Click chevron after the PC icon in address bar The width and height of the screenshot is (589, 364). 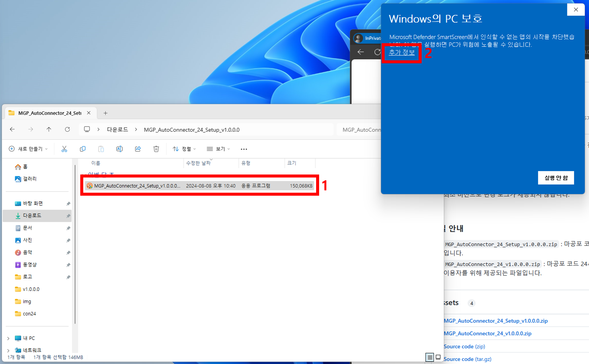point(98,130)
